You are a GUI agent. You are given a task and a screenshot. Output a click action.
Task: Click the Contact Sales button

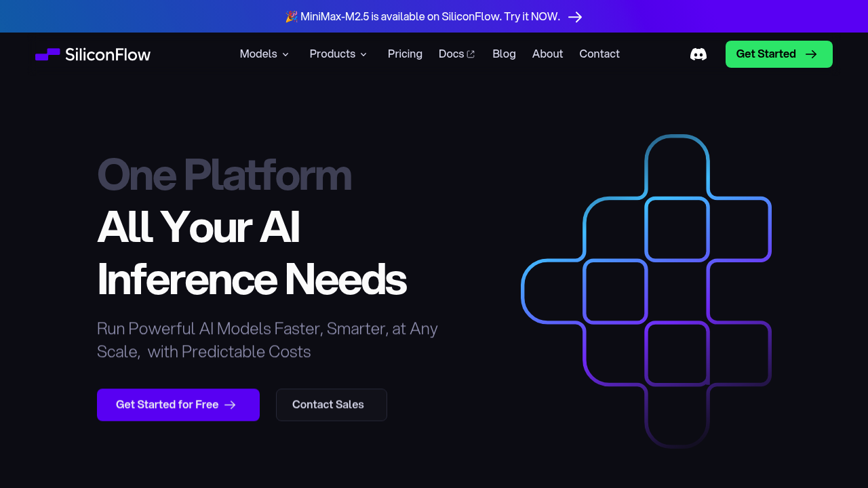click(x=331, y=405)
